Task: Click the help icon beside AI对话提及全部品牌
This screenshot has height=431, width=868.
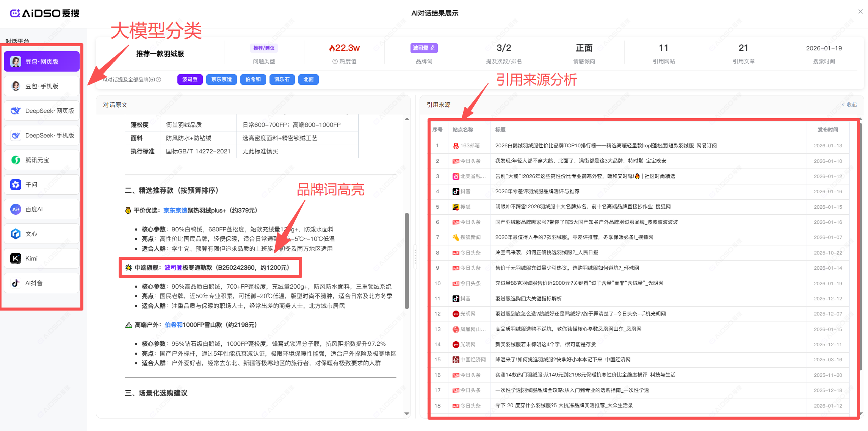Action: point(159,80)
